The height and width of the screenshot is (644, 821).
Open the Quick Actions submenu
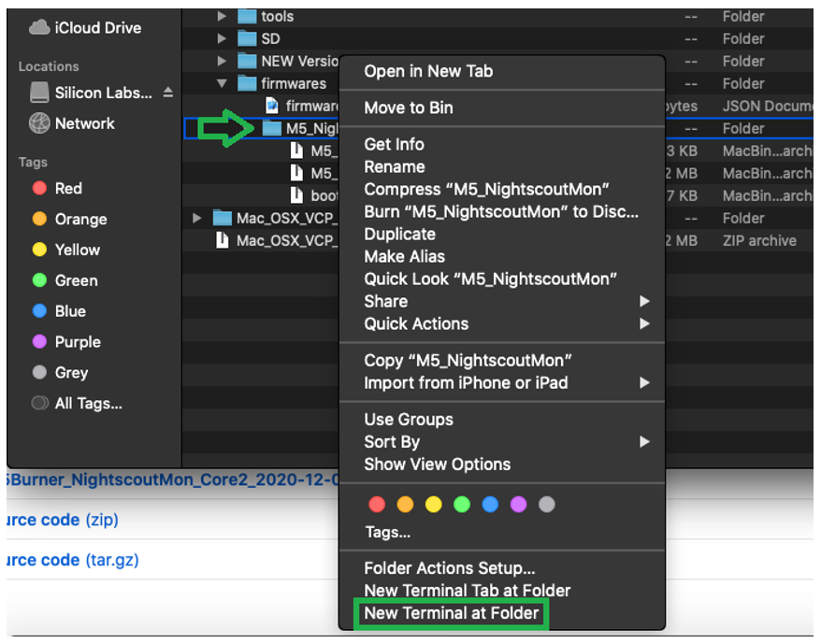tap(502, 324)
